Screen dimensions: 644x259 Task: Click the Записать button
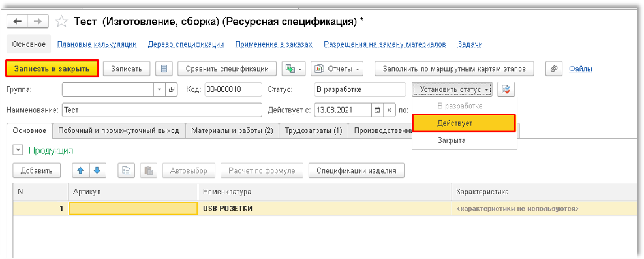[x=127, y=69]
